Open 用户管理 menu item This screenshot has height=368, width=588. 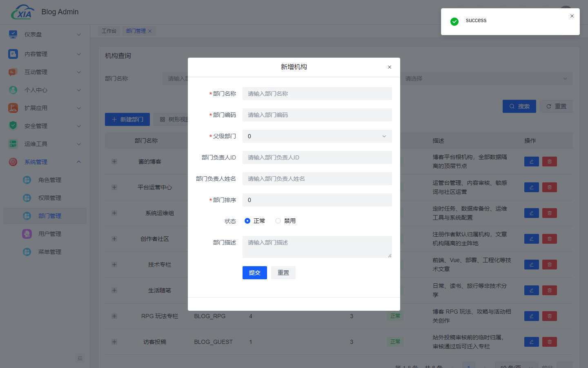pos(45,234)
